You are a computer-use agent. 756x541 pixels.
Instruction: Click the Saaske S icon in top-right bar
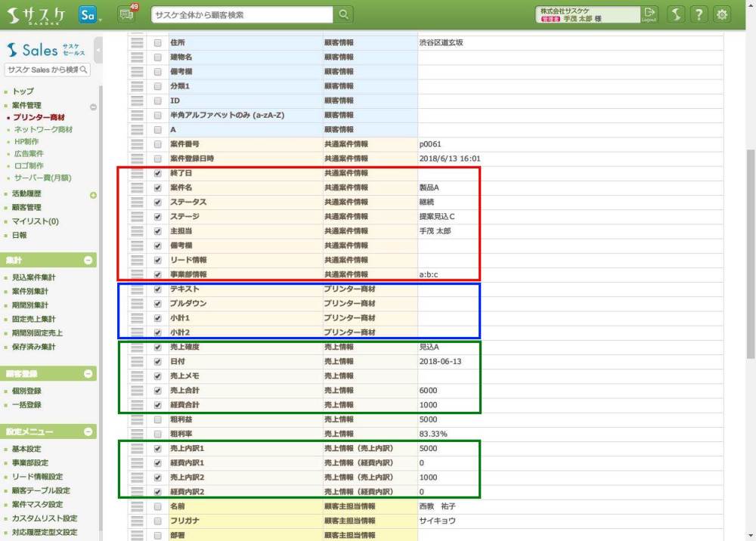click(677, 14)
